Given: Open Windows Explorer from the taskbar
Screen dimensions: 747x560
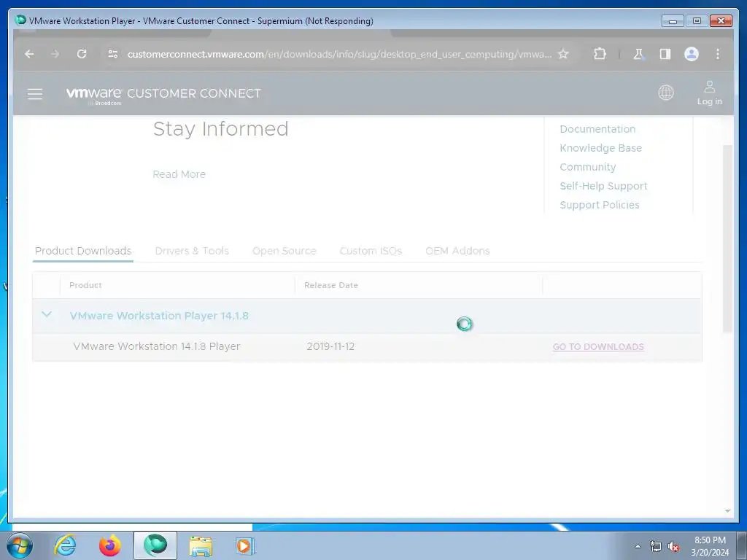Looking at the screenshot, I should (201, 545).
